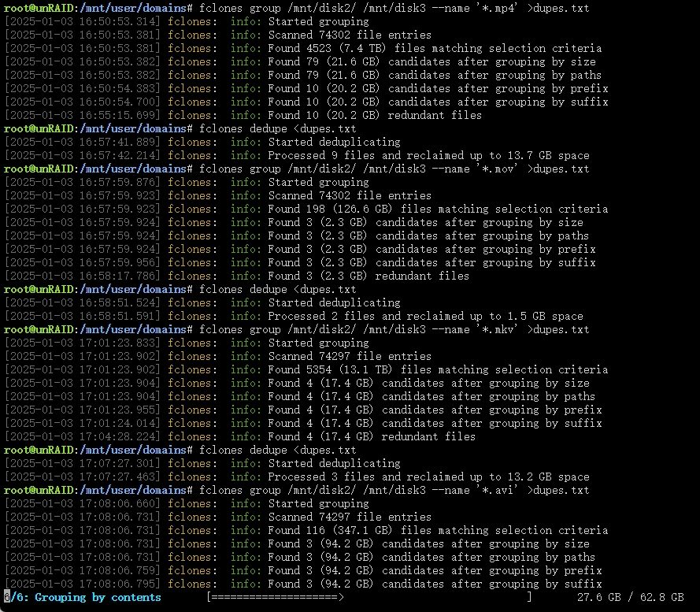This screenshot has width=700, height=612.
Task: Select the 'Found 116 (347.1 GB) files matching' line
Action: coord(306,531)
